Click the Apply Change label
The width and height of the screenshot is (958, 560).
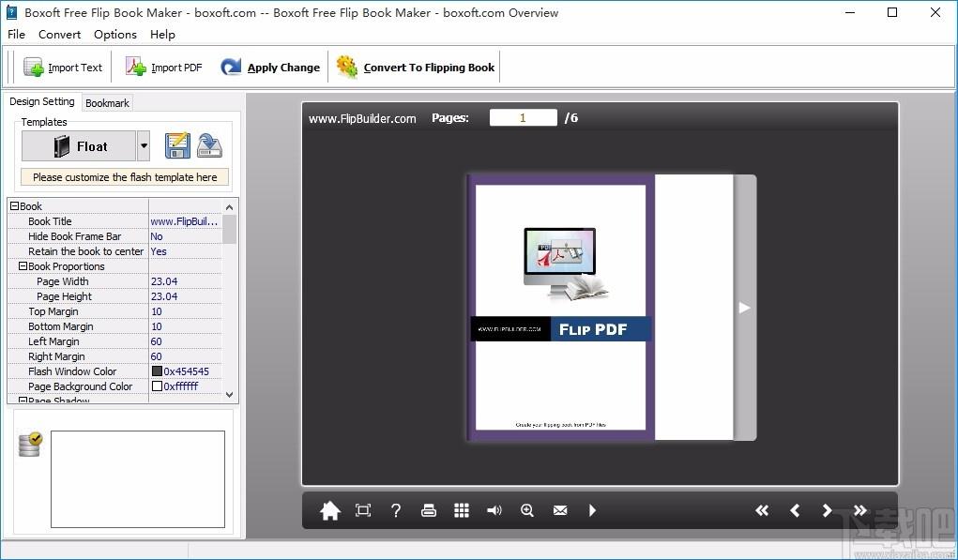click(283, 68)
